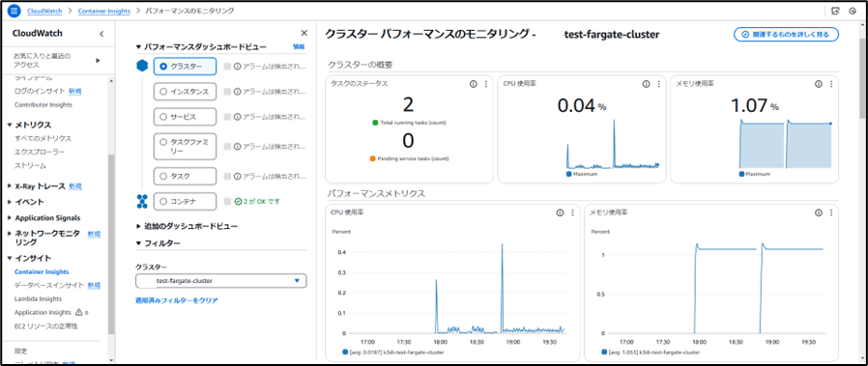Image resolution: width=868 pixels, height=366 pixels.
Task: Open ログのインサイト in sidebar
Action: [x=41, y=91]
